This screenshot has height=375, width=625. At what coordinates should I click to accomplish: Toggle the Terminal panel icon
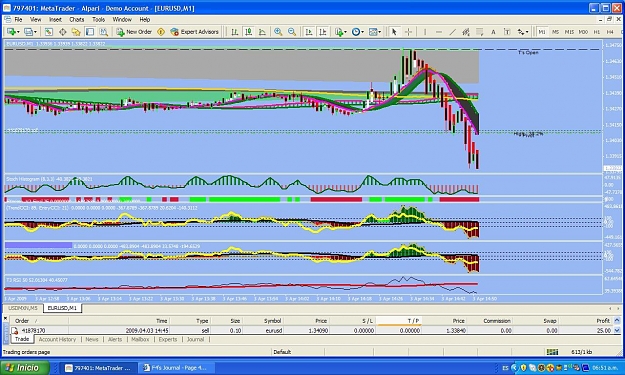90,32
